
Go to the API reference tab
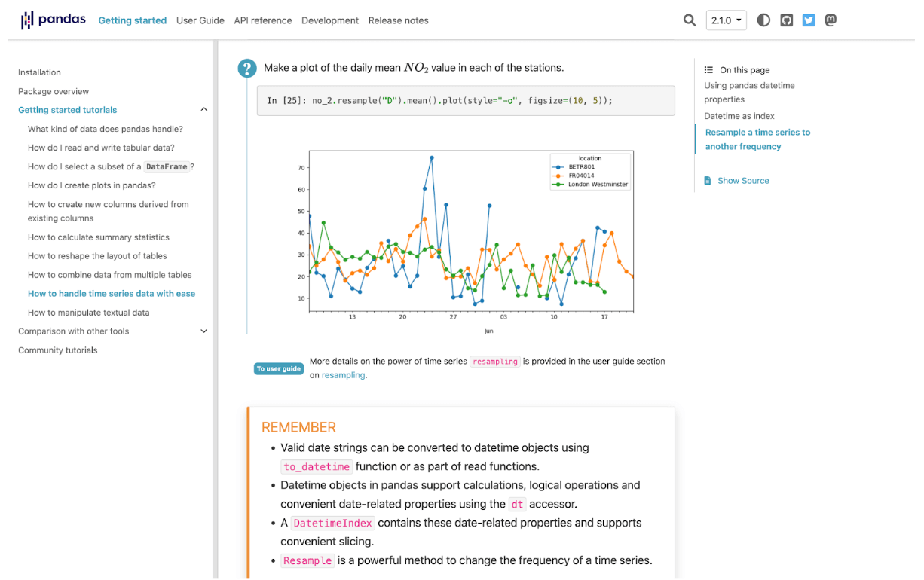262,20
